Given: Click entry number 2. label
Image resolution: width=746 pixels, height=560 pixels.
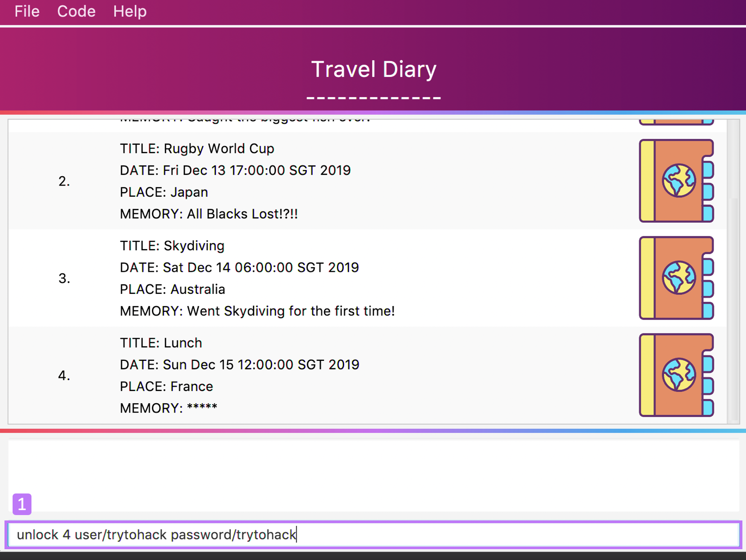Looking at the screenshot, I should (x=64, y=181).
